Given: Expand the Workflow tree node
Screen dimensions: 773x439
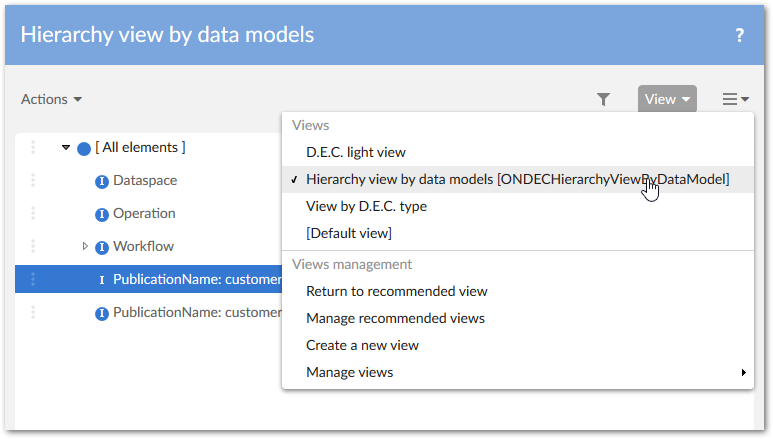Looking at the screenshot, I should coord(85,246).
